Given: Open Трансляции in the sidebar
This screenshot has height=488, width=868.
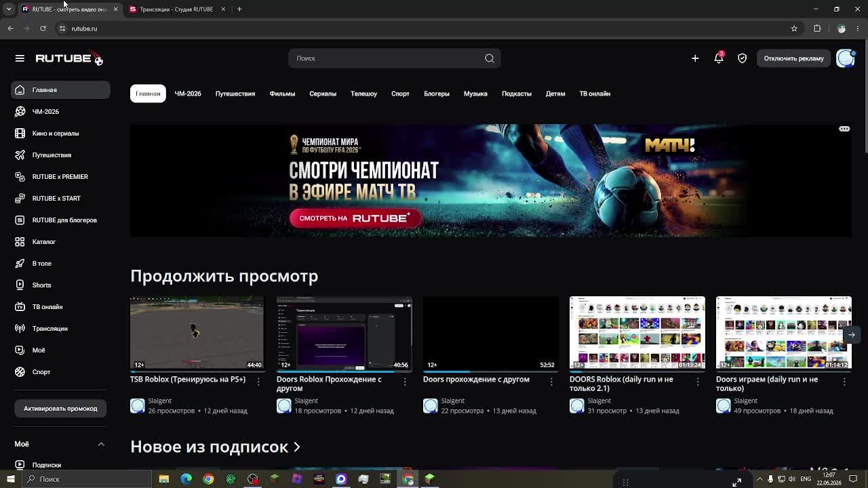Looking at the screenshot, I should tap(60, 329).
